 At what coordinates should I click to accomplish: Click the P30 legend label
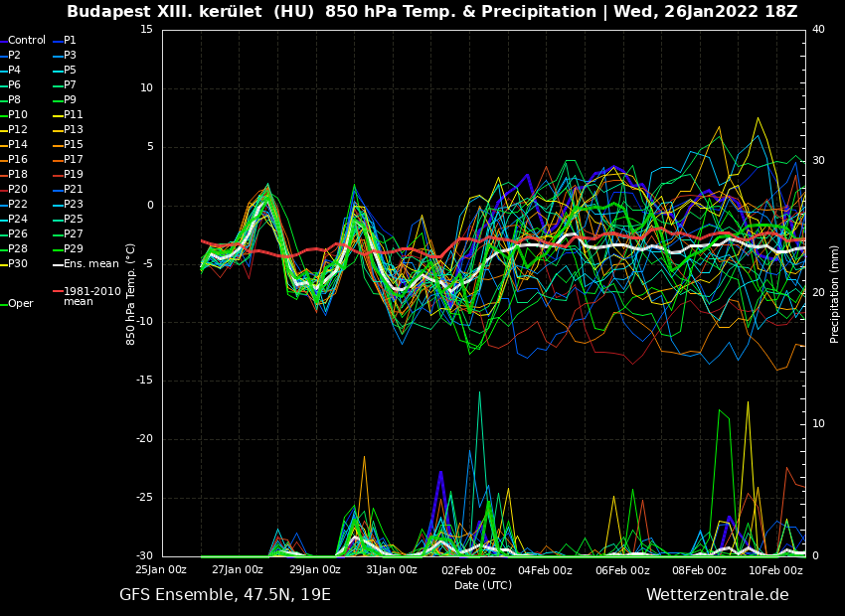click(18, 264)
